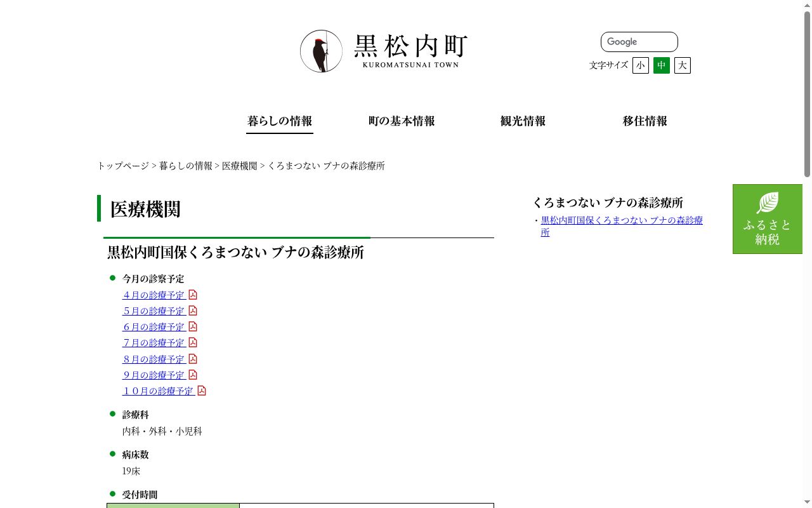The width and height of the screenshot is (812, 508).
Task: Open the 暮らしの情報 menu
Action: [280, 121]
